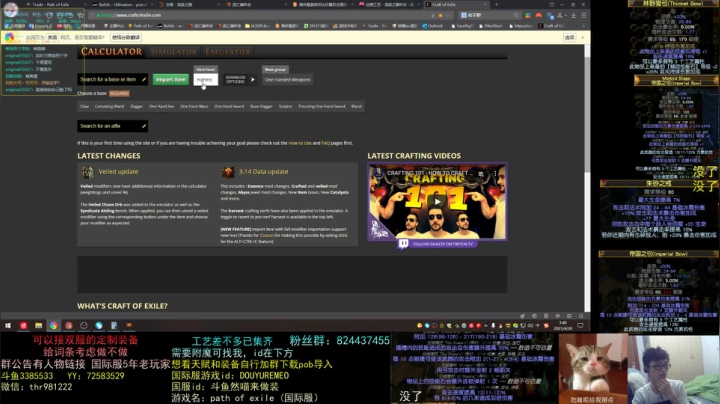Choose the Sceptre base type
The height and width of the screenshot is (404, 720).
(285, 107)
